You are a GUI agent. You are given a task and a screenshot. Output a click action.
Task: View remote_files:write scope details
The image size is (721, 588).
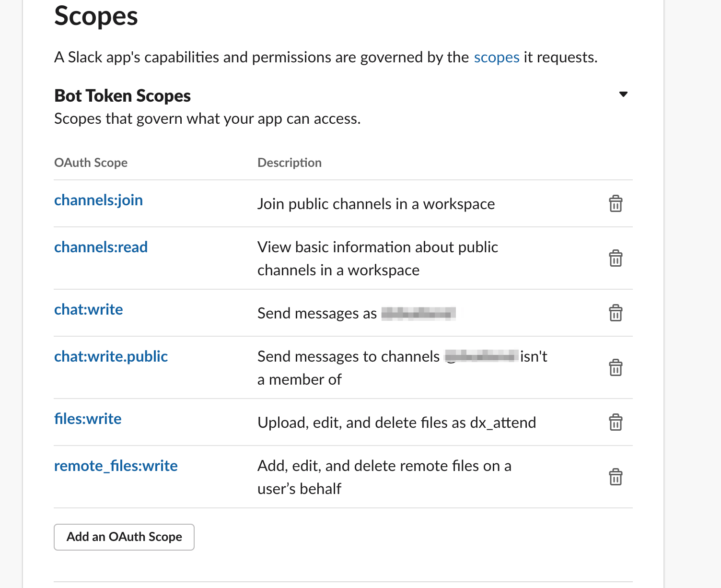click(116, 466)
